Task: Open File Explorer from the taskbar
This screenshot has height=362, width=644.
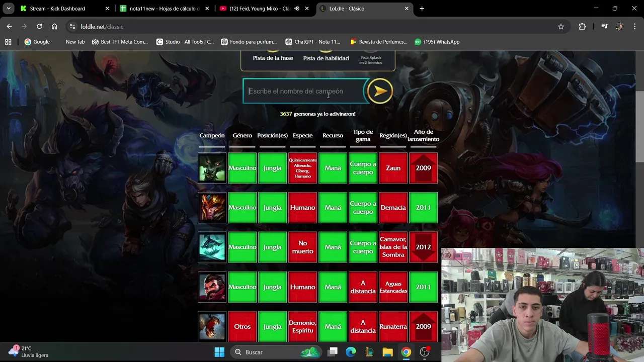Action: pos(387,352)
